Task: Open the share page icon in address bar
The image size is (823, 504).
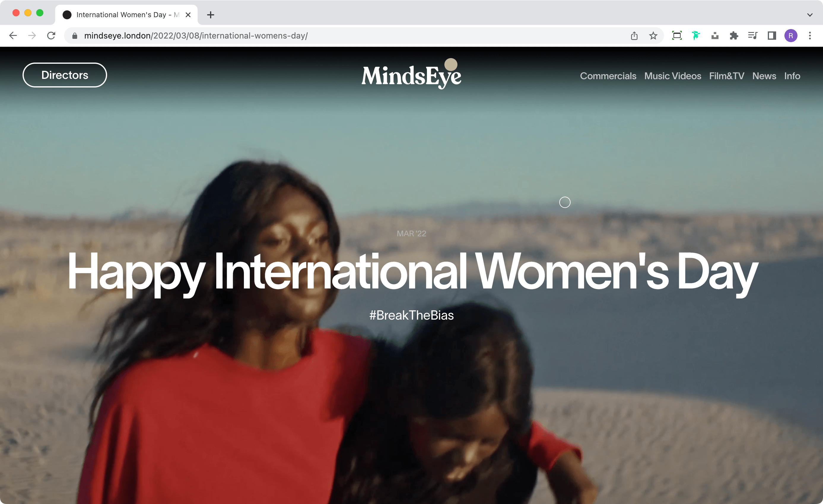Action: (634, 36)
